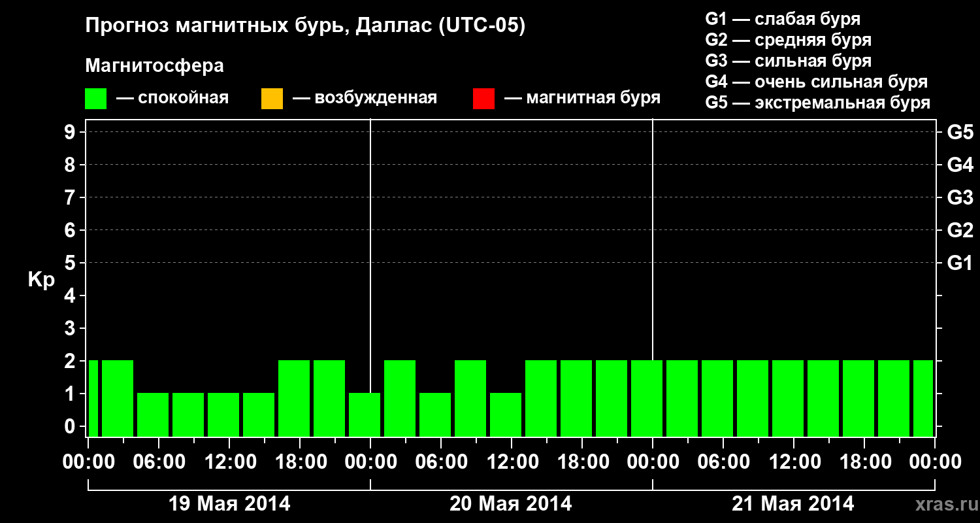980x523 pixels.
Task: Click the red магнитная буря legend swatch
Action: pos(483,99)
